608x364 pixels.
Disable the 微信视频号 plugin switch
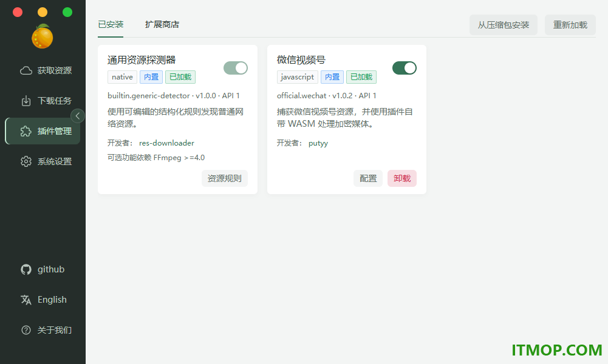405,68
